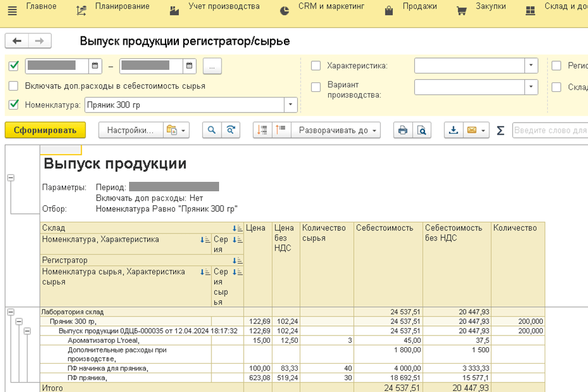588x392 pixels.
Task: Open calendar for the start date
Action: [95, 65]
